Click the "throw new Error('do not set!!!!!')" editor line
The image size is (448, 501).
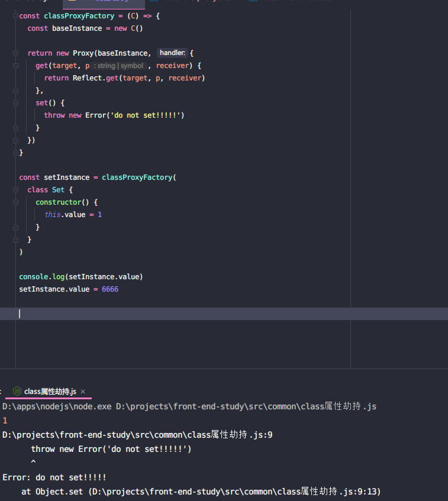114,115
